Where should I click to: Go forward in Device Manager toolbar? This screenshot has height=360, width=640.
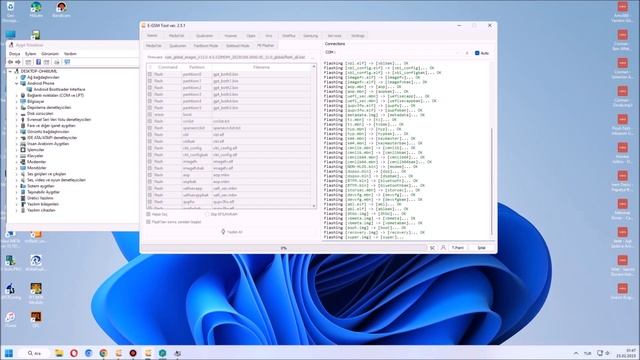pos(18,62)
